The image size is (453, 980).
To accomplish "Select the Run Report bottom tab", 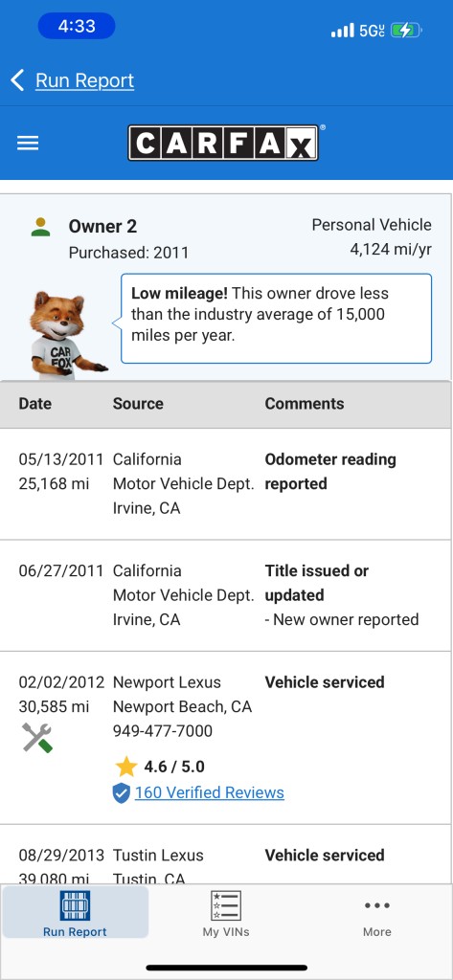I will coord(75,913).
